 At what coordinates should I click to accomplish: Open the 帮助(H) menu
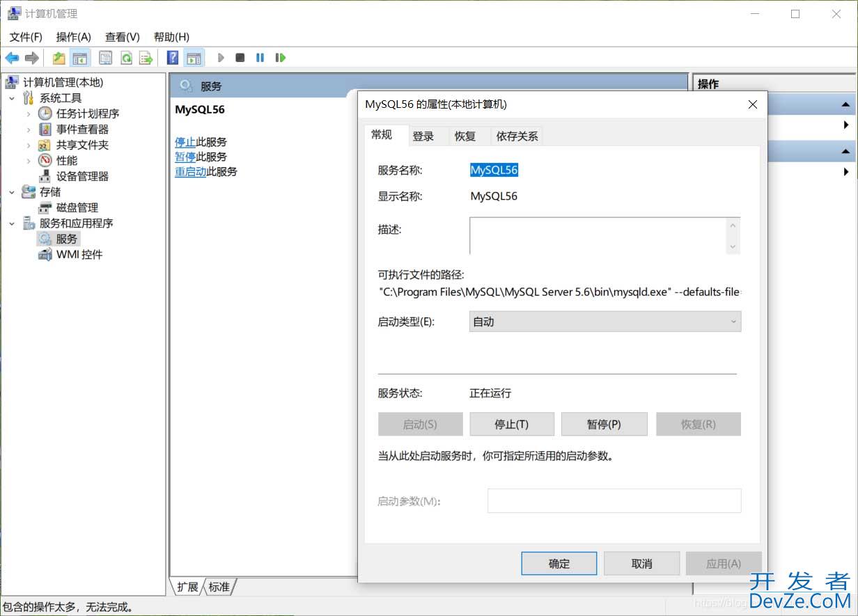(x=171, y=37)
